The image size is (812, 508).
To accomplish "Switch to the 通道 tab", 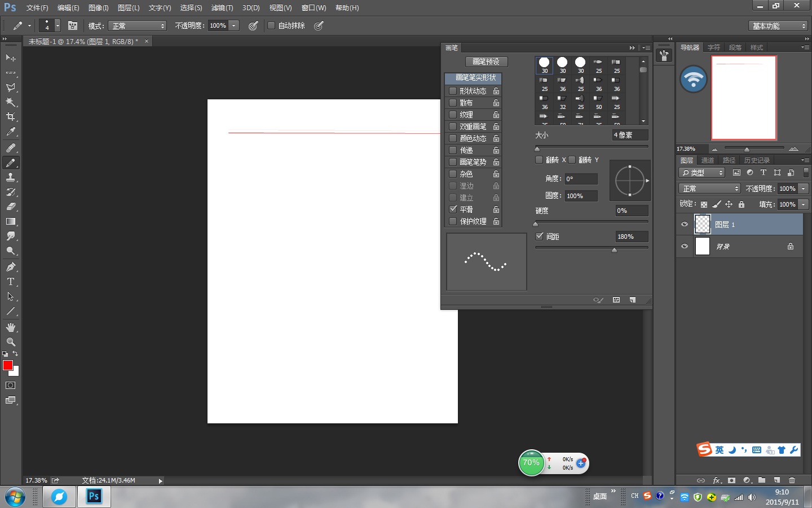I will pos(708,160).
